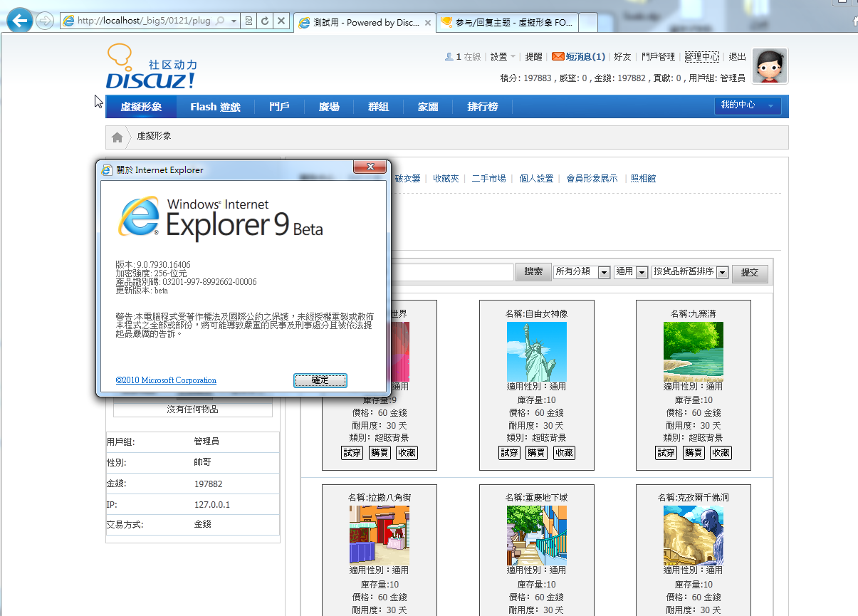The width and height of the screenshot is (858, 616).
Task: Open the 所有分類 category dropdown
Action: click(582, 272)
